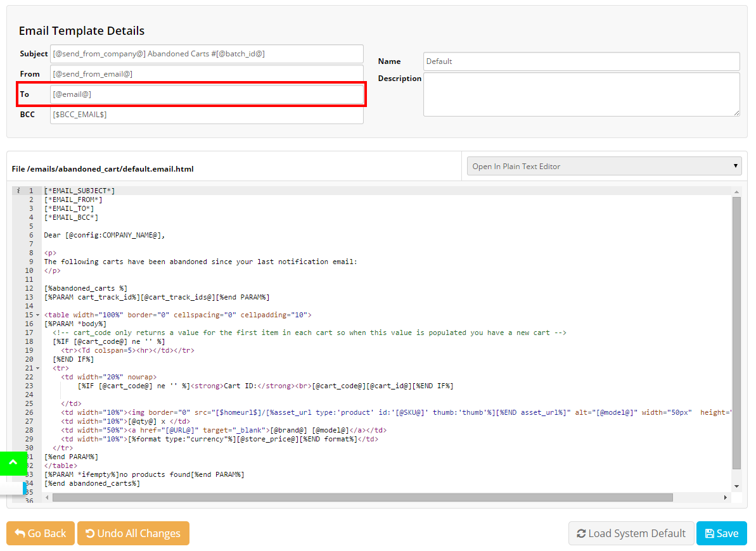The image size is (756, 551).
Task: Click the [%abandoned_carts %] code line
Action: click(x=86, y=288)
